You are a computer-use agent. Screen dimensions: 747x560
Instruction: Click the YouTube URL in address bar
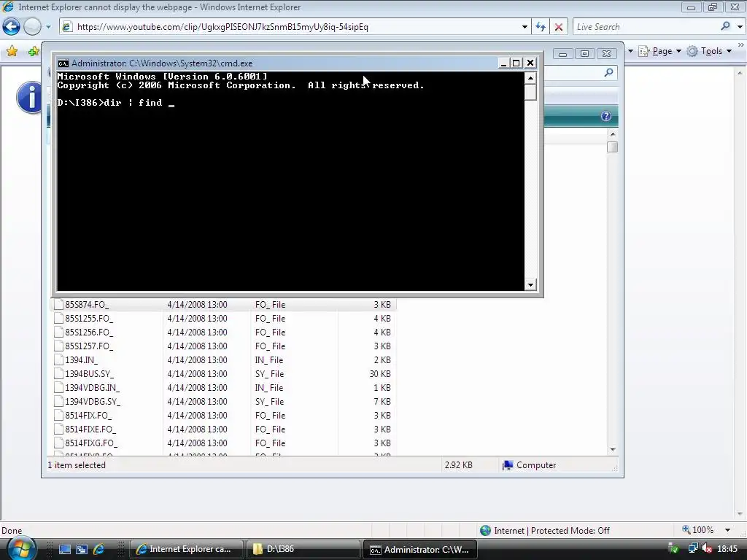pyautogui.click(x=222, y=27)
